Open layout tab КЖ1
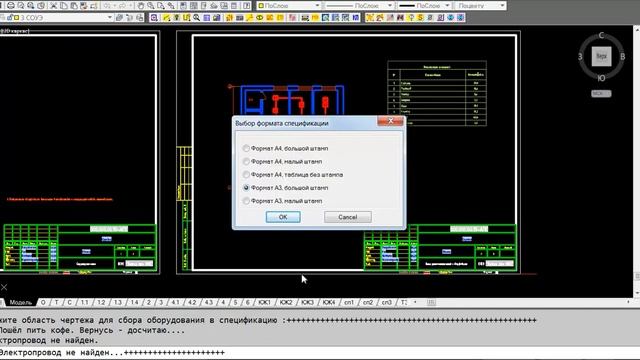The width and height of the screenshot is (640, 360). pyautogui.click(x=264, y=302)
